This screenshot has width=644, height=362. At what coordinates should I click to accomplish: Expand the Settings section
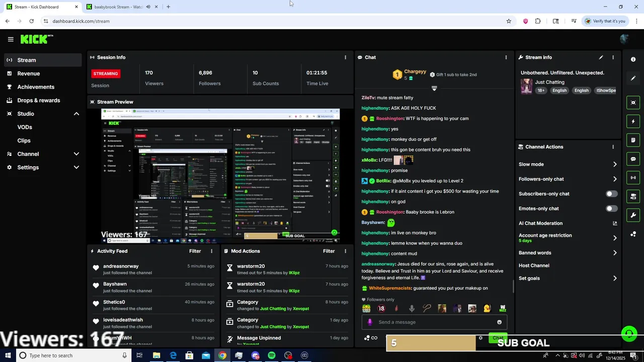(x=76, y=167)
